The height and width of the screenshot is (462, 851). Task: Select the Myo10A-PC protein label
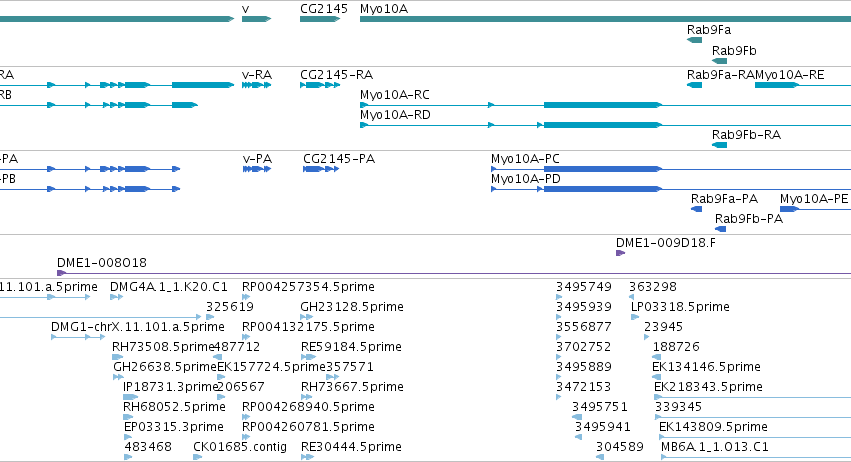click(x=525, y=159)
